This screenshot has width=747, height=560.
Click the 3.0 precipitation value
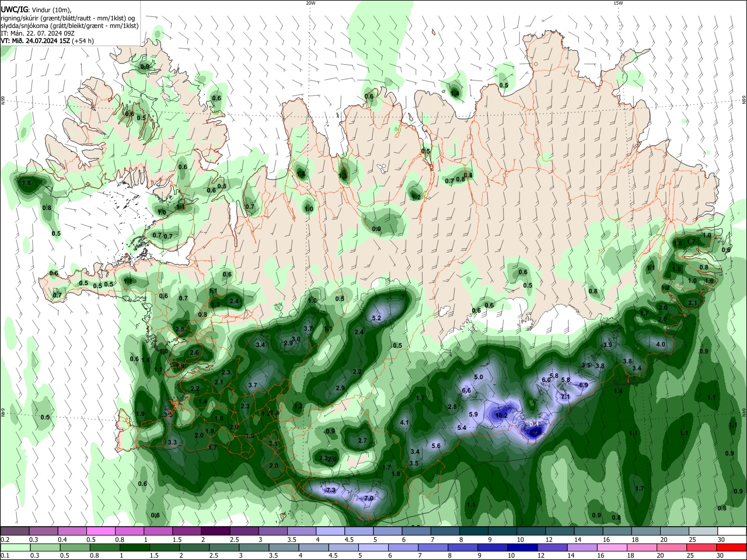pos(296,339)
